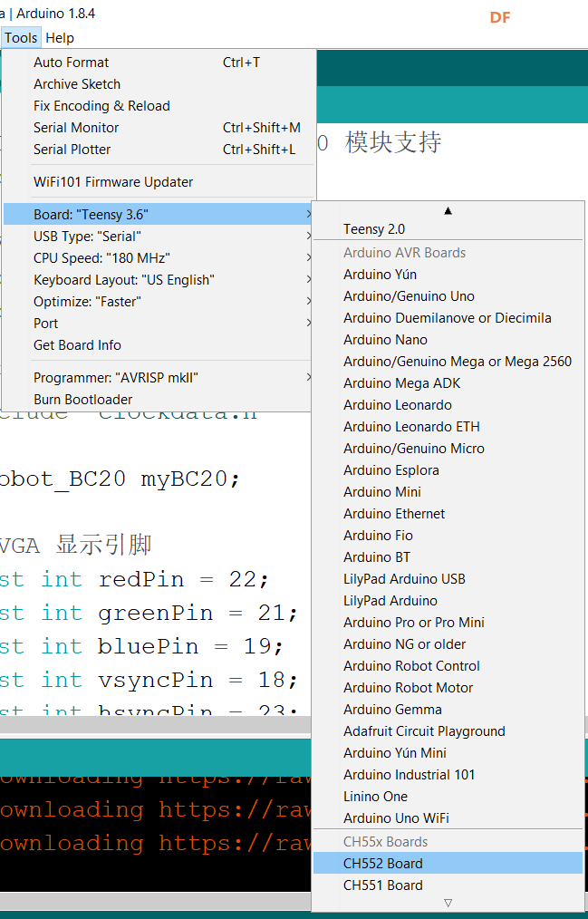Select Arduino Yún board
Screen dimensions: 588x919
[x=448, y=275]
